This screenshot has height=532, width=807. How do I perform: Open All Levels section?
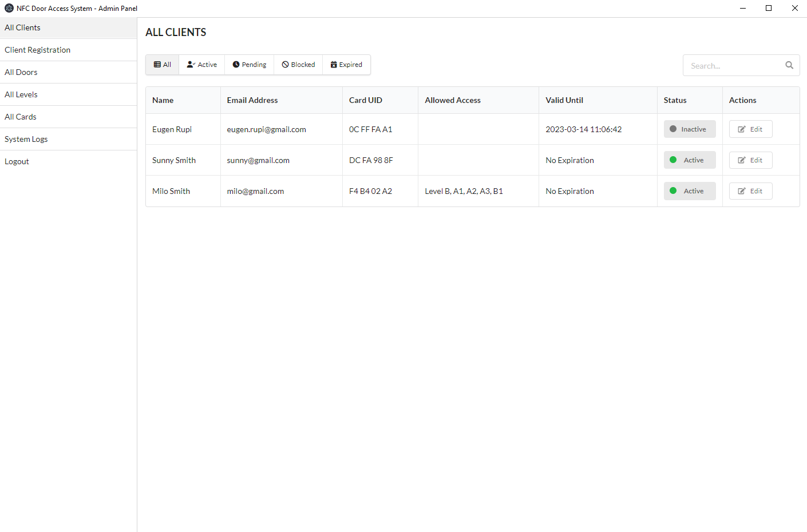21,94
